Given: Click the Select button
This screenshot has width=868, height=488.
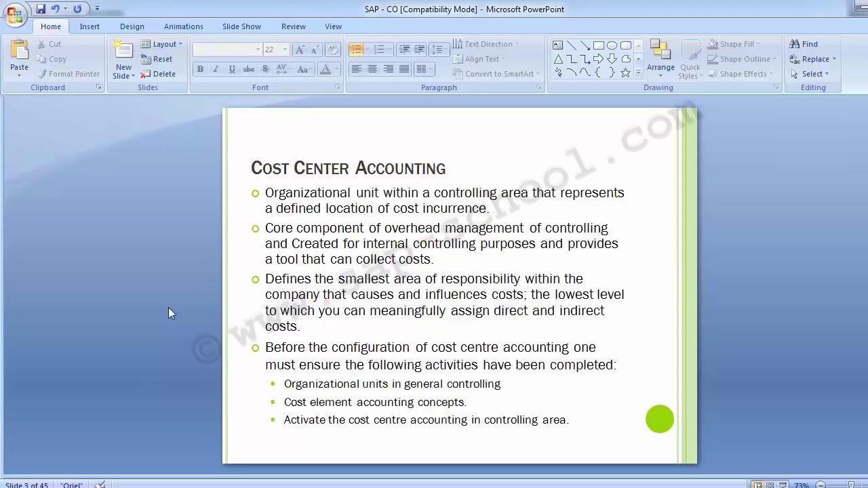Looking at the screenshot, I should coord(810,74).
